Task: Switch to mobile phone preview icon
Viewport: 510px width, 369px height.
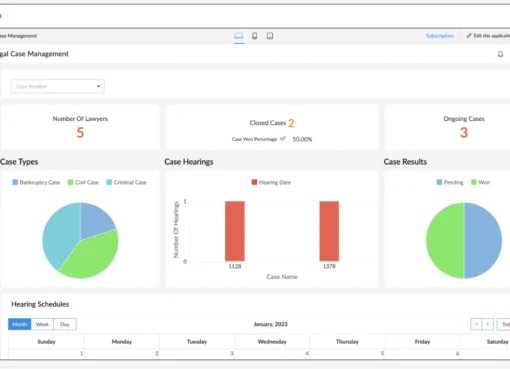Action: pos(254,36)
